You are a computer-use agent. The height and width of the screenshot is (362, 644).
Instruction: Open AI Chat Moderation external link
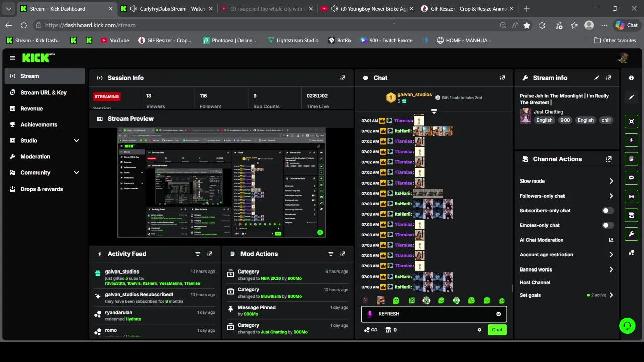click(611, 240)
